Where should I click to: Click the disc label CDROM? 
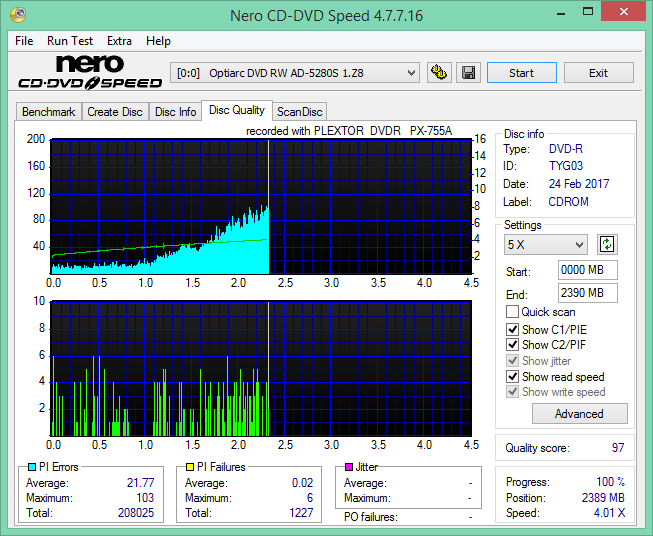click(568, 202)
